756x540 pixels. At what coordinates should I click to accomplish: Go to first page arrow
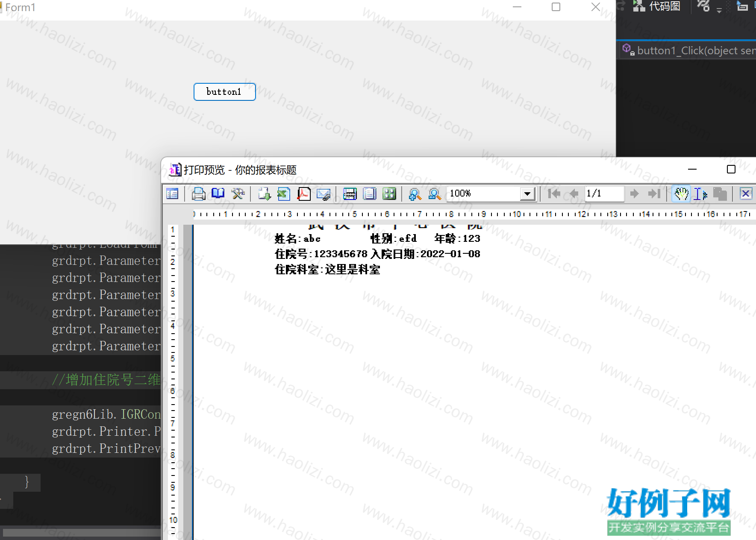tap(554, 194)
